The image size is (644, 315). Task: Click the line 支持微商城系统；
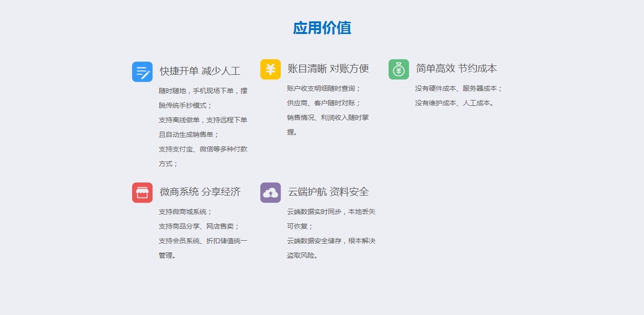186,212
